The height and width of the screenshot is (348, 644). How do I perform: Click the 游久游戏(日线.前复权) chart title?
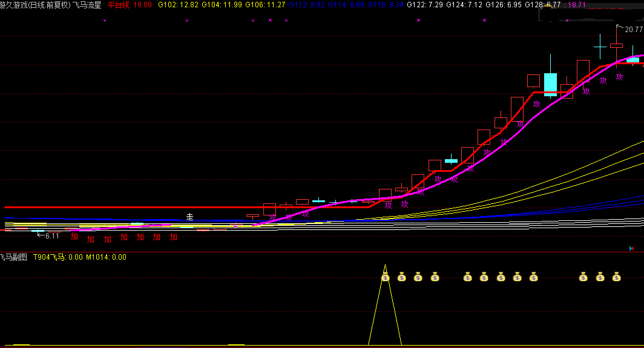coord(35,5)
